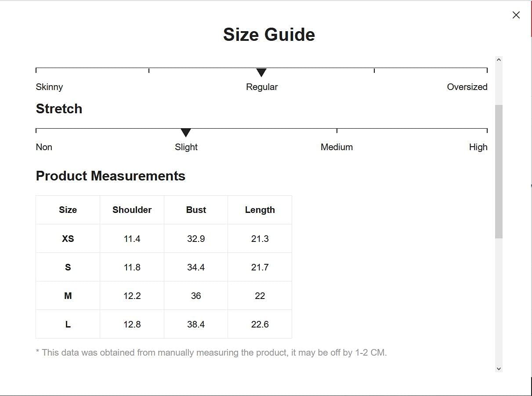This screenshot has height=396, width=532.
Task: Click the Slight stretch triangle marker
Action: pos(186,133)
